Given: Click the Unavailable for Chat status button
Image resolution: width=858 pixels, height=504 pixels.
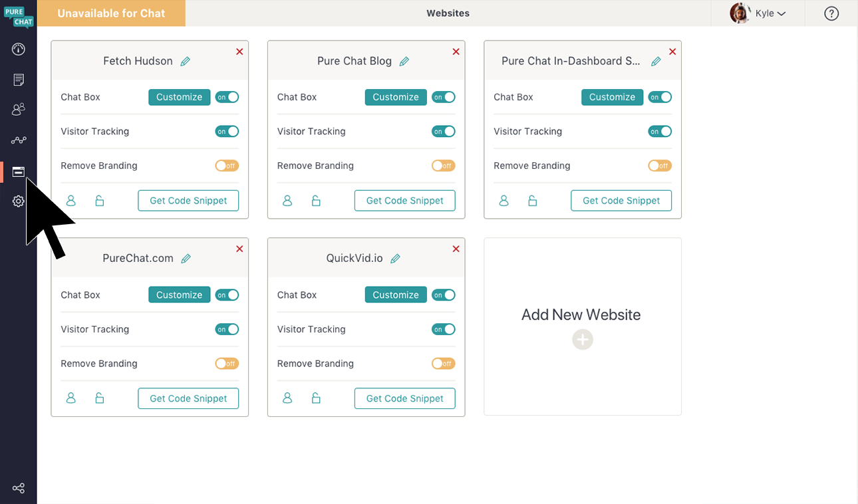Looking at the screenshot, I should [111, 13].
